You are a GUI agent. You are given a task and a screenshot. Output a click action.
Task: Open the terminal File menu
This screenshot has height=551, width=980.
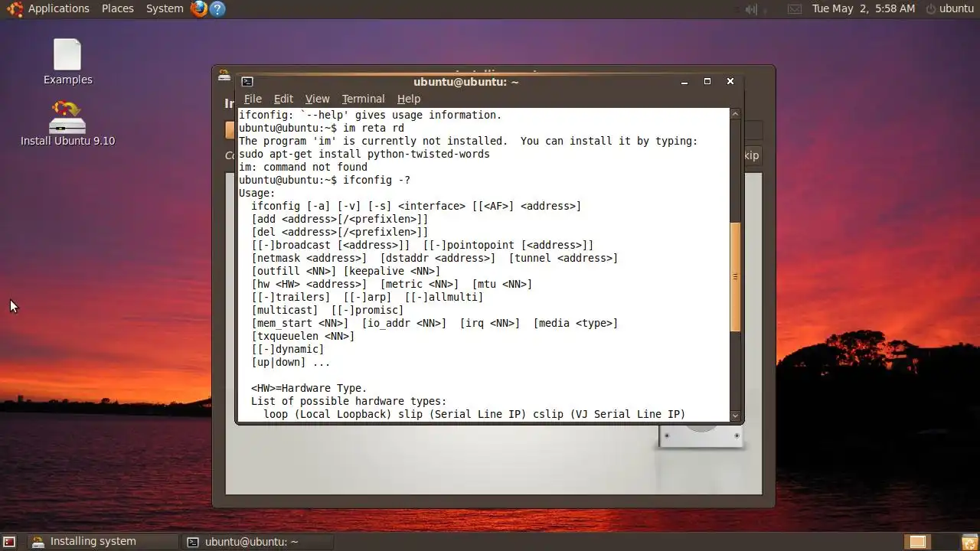coord(253,99)
